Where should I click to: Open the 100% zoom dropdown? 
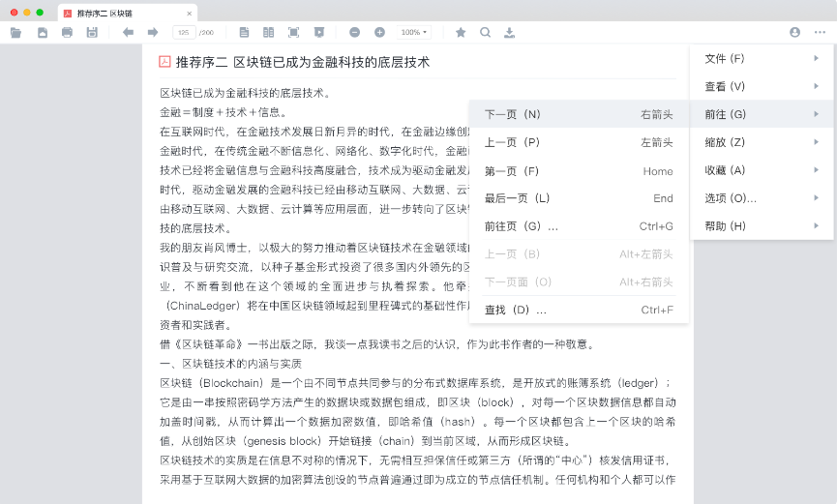point(414,33)
